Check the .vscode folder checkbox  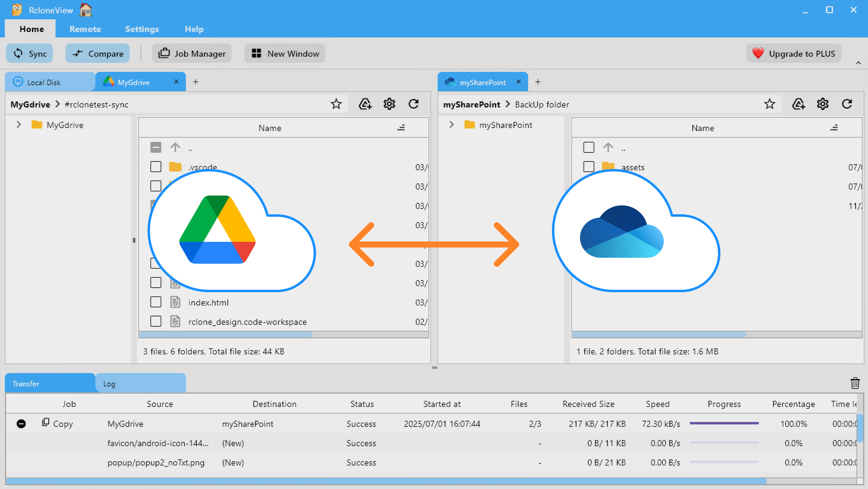point(156,167)
